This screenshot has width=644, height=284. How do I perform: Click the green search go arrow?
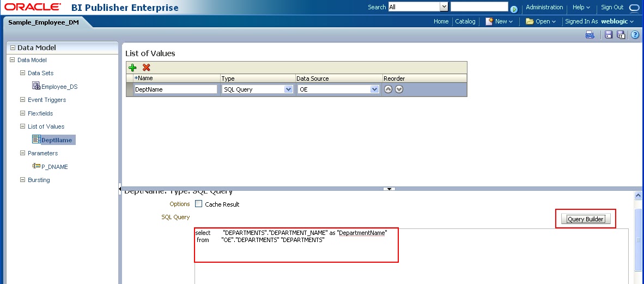[514, 9]
